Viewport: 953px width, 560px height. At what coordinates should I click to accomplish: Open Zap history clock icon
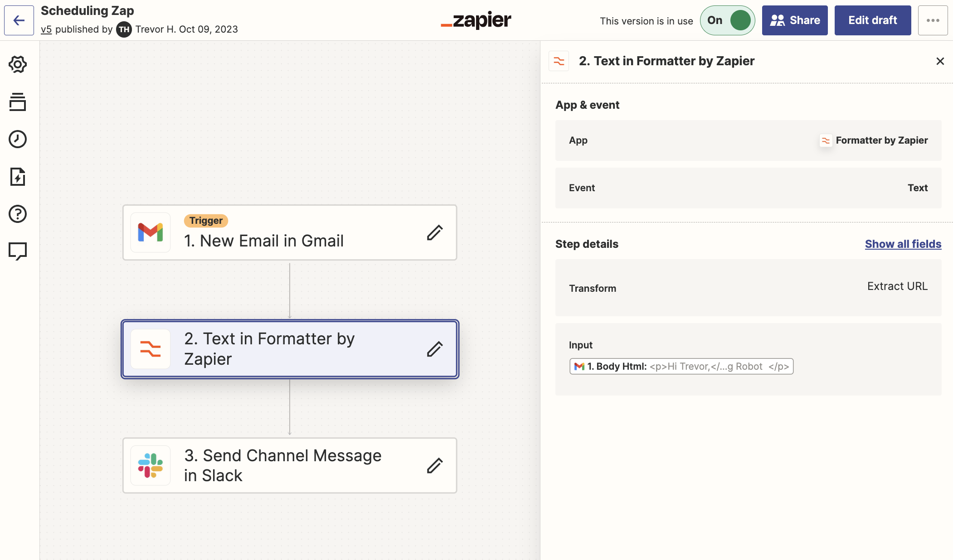click(x=18, y=139)
